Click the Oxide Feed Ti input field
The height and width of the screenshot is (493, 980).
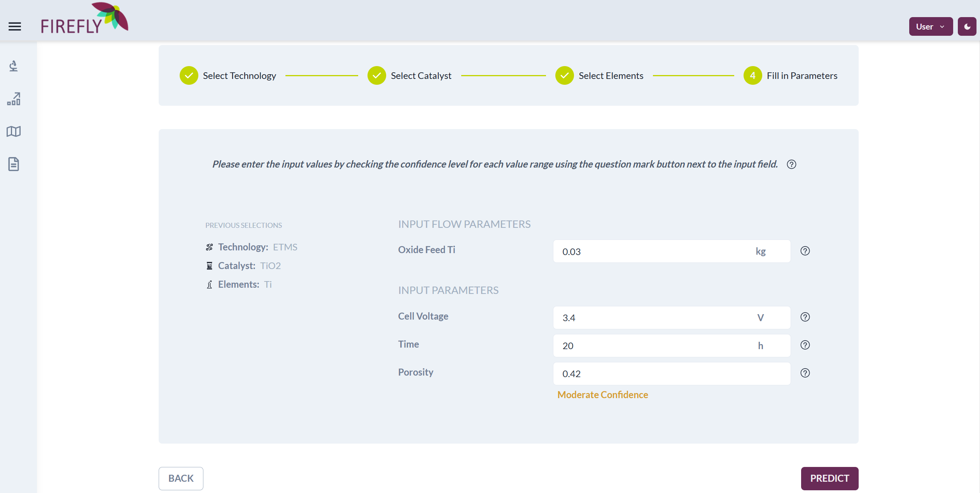click(x=653, y=251)
